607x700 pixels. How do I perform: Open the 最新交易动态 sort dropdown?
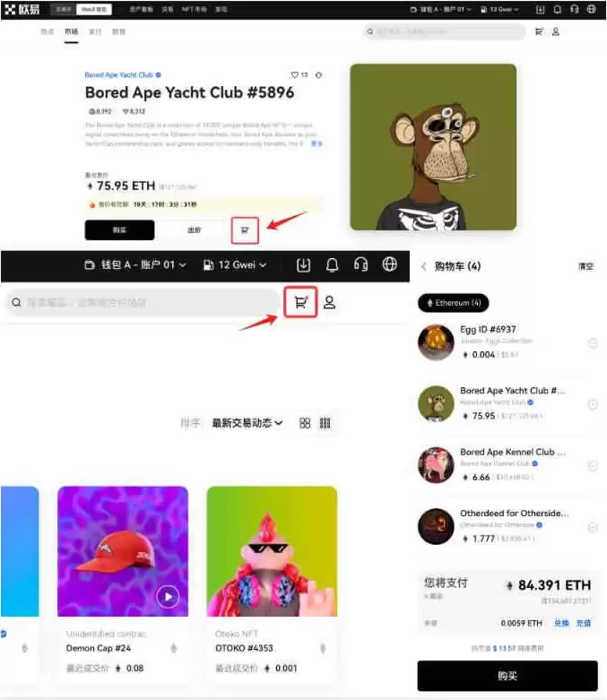pos(247,423)
